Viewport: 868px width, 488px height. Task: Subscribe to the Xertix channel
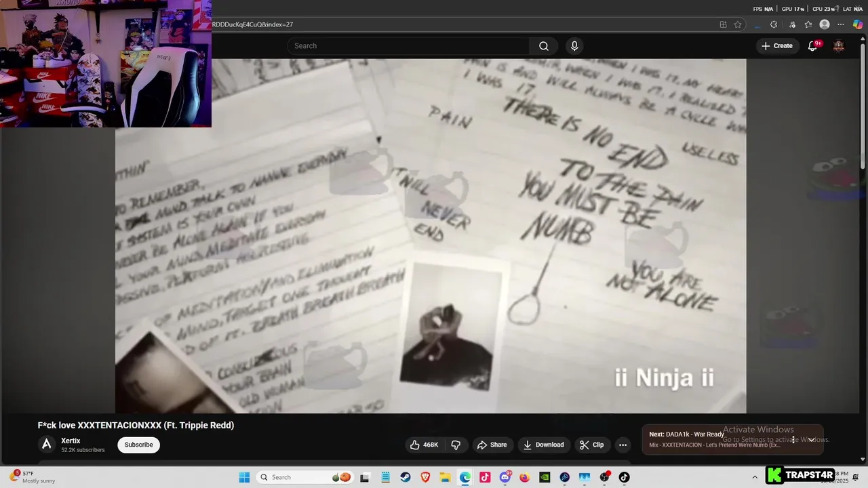(x=138, y=445)
